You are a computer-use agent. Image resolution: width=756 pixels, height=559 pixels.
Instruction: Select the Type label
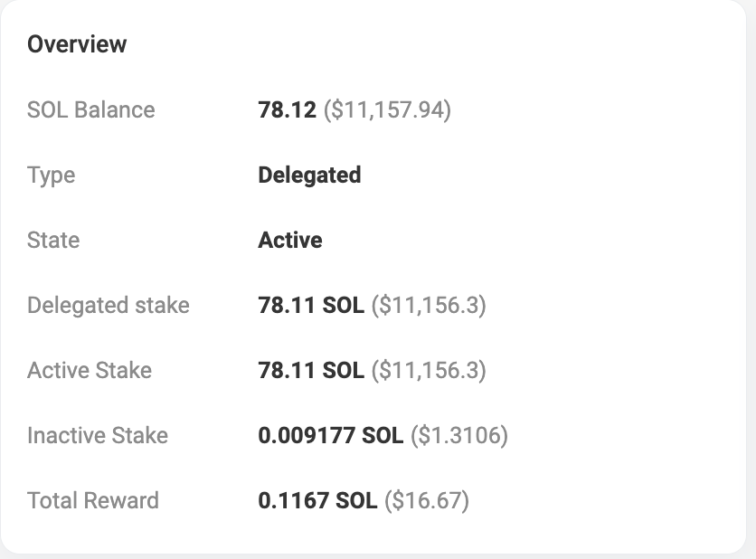click(52, 175)
